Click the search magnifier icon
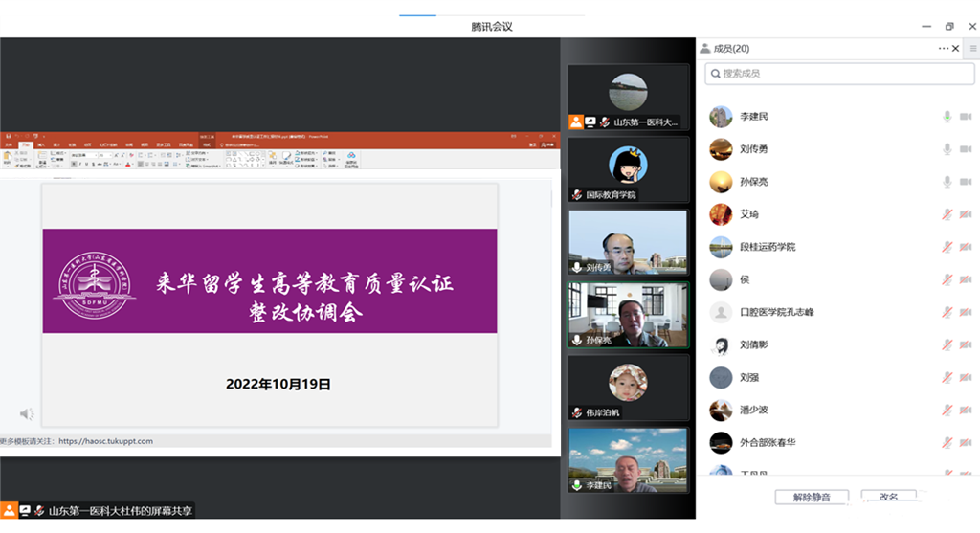This screenshot has height=533, width=980. coord(715,74)
